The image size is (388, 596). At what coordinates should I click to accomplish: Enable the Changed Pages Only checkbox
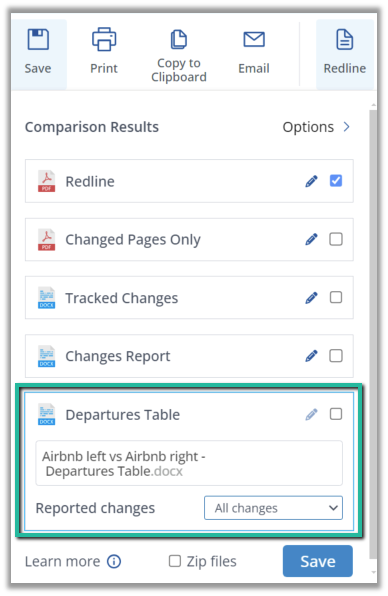[336, 239]
